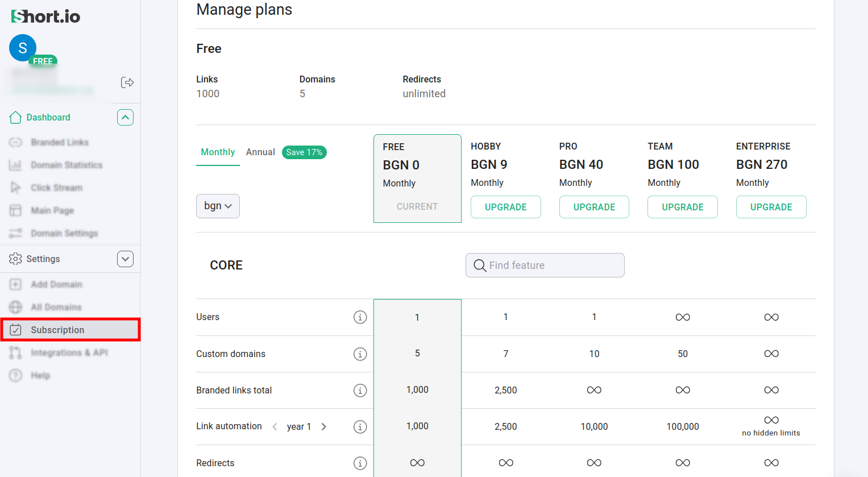
Task: Expand the Settings section chevron
Action: coord(125,259)
